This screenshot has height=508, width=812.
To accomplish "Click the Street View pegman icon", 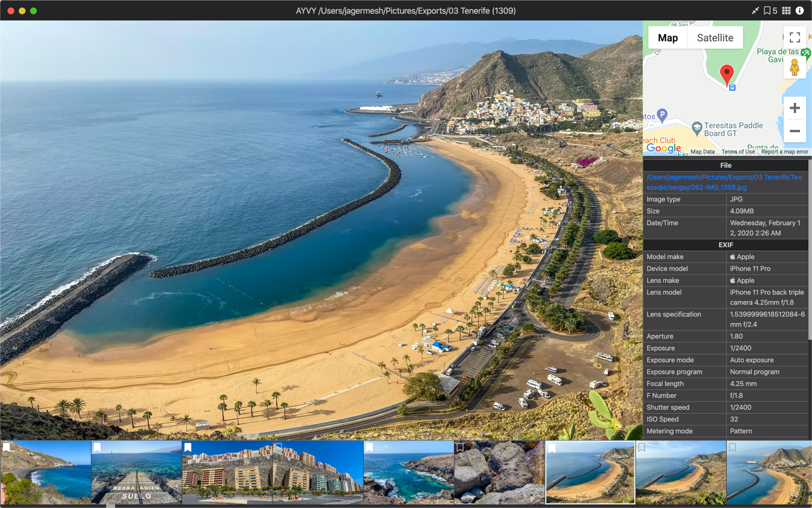I will coord(794,68).
